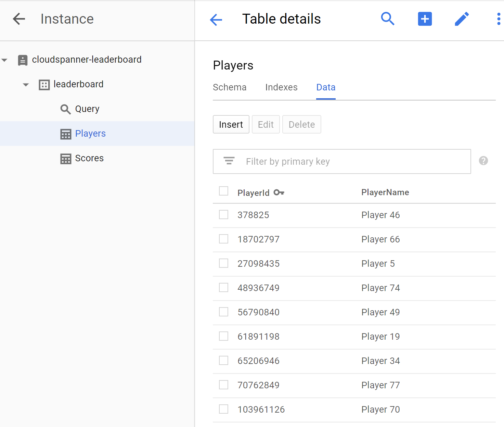The height and width of the screenshot is (427, 504).
Task: Toggle the select-all checkbox in table header
Action: (x=223, y=191)
